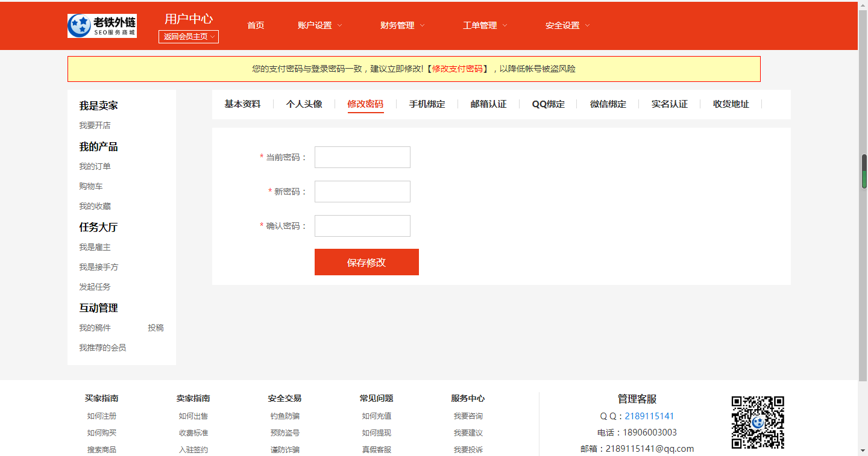Viewport: 868px width, 456px height.
Task: Expand the 财务管理 dropdown
Action: coord(398,25)
